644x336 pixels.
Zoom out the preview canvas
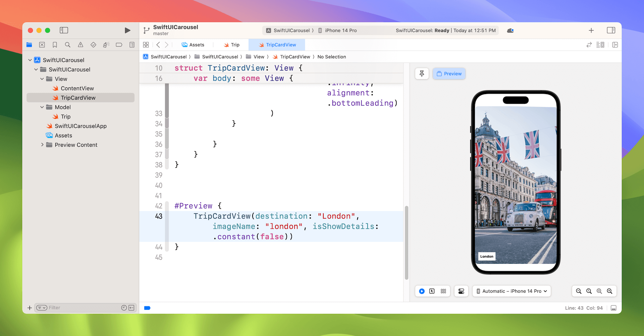[579, 291]
